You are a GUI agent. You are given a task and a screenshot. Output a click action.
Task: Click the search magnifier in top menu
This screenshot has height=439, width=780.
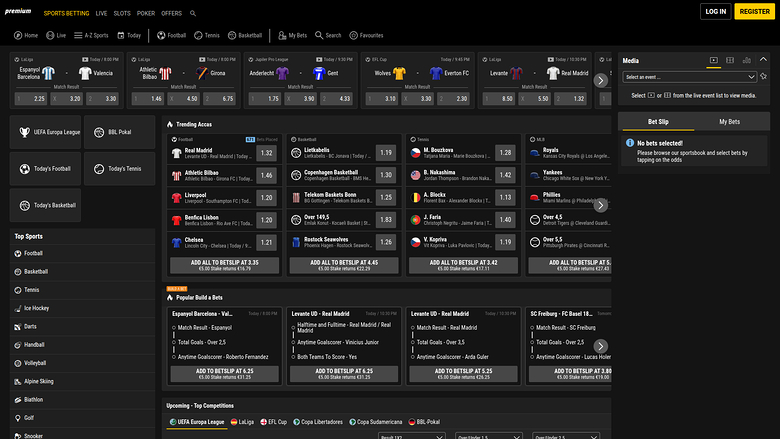coord(193,13)
